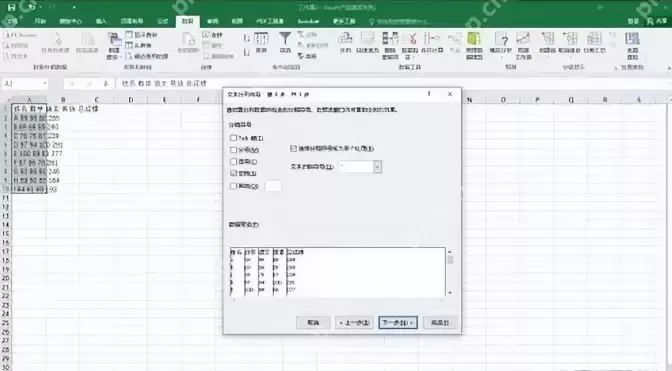Open the Sort (排序) dialog icon
The image size is (672, 371).
[261, 42]
